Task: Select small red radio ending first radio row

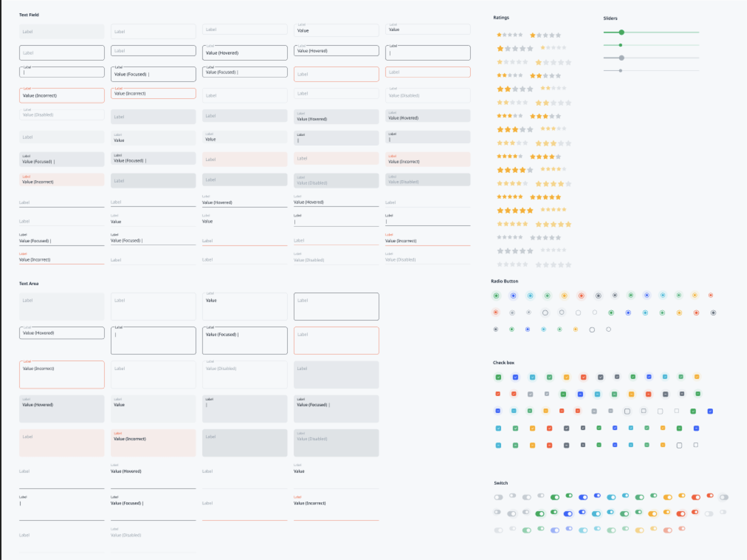Action: [710, 296]
